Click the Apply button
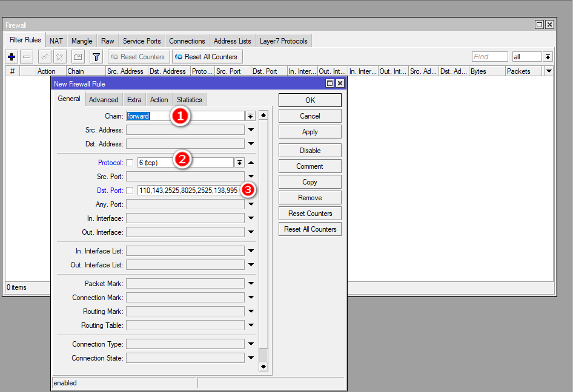Viewport: 573px width, 392px height. tap(310, 132)
